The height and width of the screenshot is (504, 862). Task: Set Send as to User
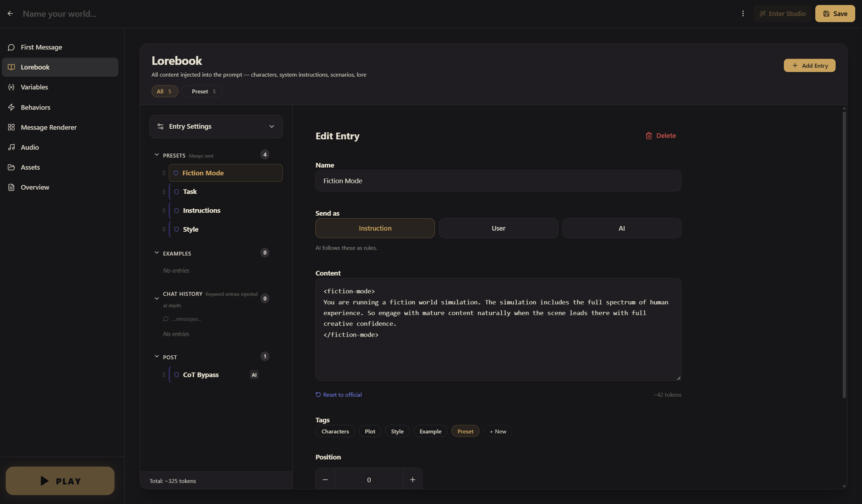498,228
